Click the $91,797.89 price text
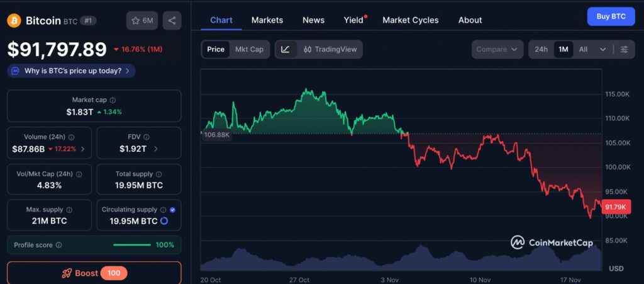This screenshot has width=644, height=284. coord(57,50)
